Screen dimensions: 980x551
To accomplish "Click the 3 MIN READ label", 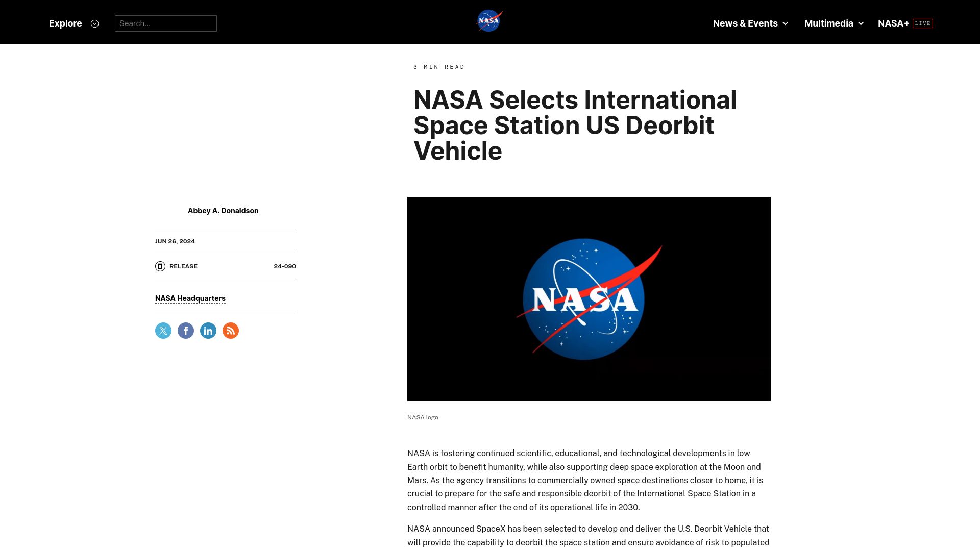I will [x=439, y=67].
